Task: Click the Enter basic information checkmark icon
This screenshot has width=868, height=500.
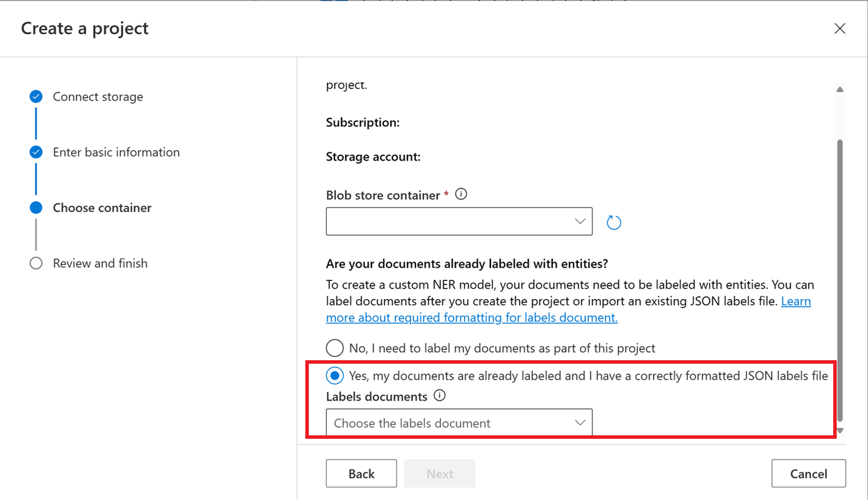Action: tap(36, 152)
